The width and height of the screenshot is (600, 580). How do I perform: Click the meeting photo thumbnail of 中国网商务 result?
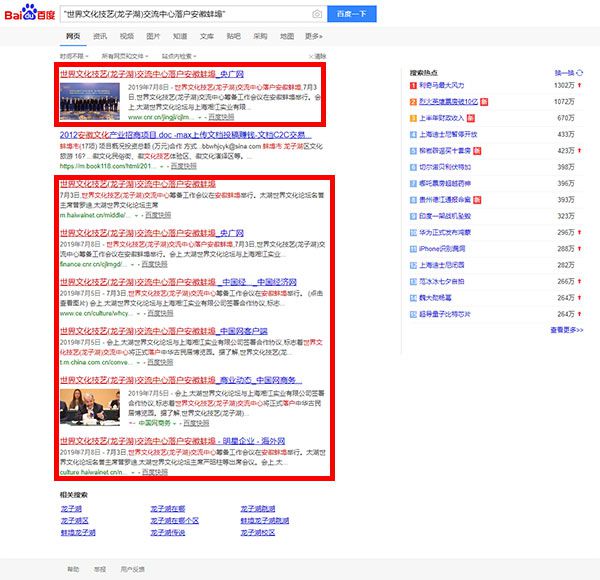tap(90, 407)
